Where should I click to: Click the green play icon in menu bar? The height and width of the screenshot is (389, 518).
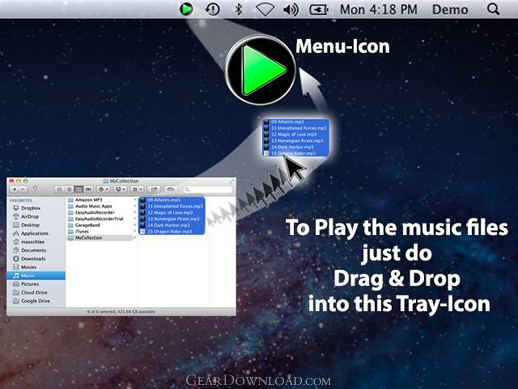186,9
